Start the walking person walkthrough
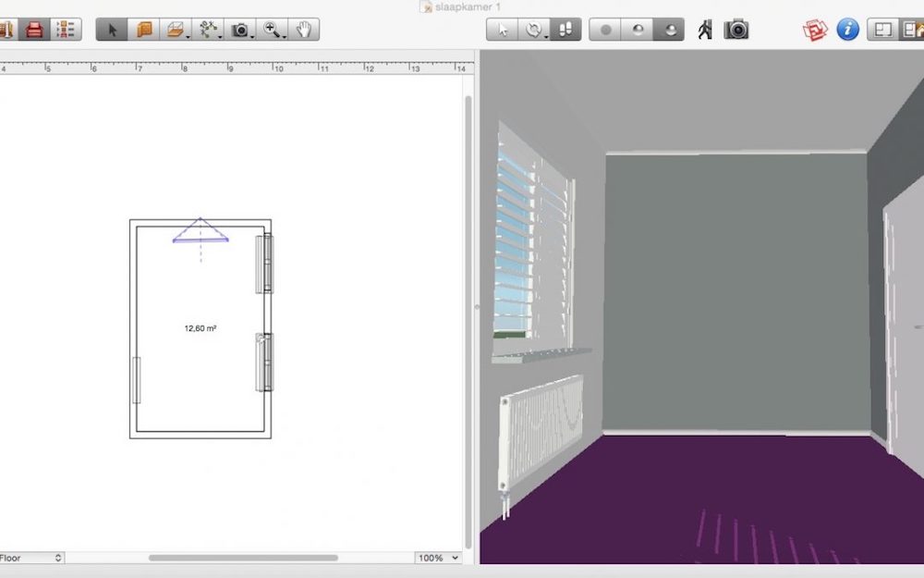The height and width of the screenshot is (578, 924). pos(705,30)
